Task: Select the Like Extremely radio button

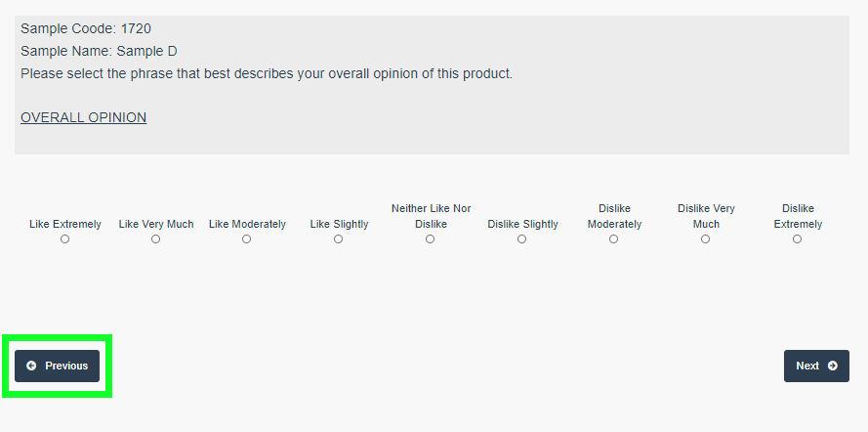Action: (65, 239)
